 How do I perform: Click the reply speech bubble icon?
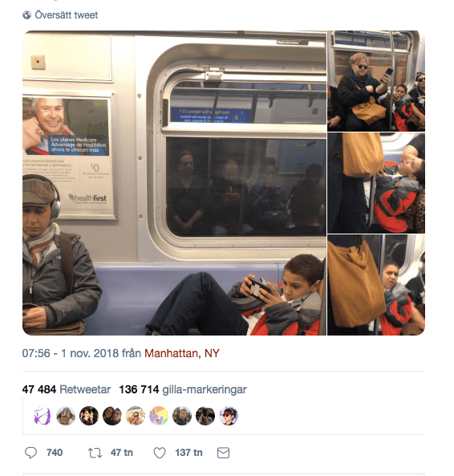[x=30, y=453]
